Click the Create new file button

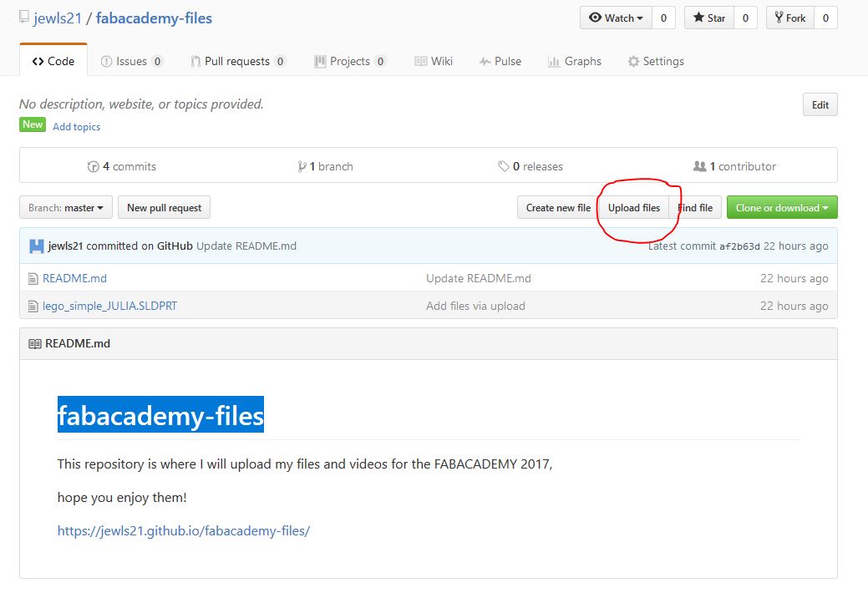pos(558,208)
